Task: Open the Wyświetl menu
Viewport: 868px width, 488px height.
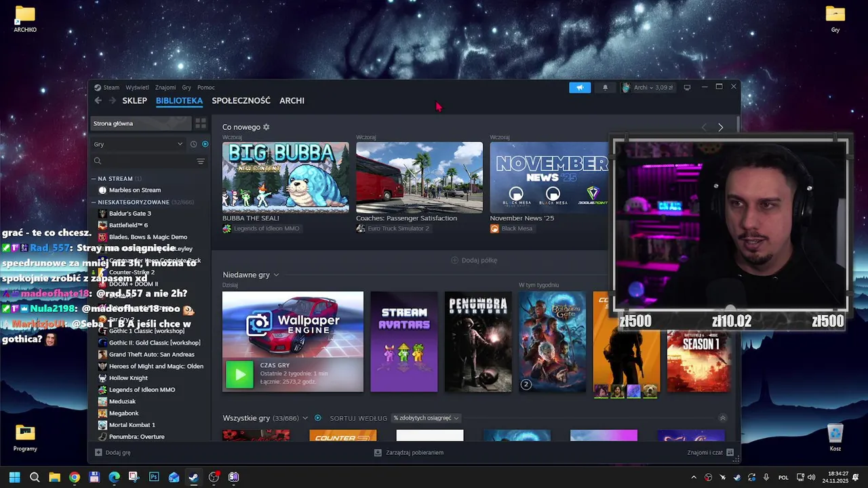Action: (x=137, y=87)
